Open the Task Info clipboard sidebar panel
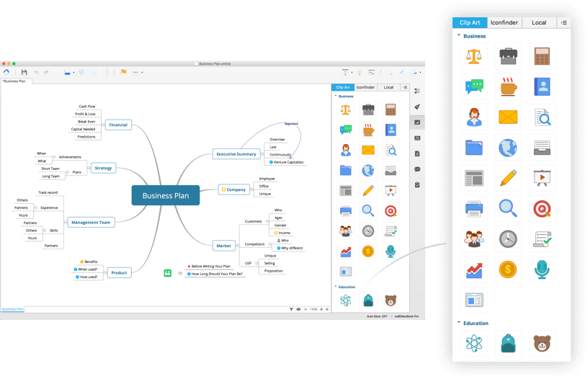 tap(417, 185)
